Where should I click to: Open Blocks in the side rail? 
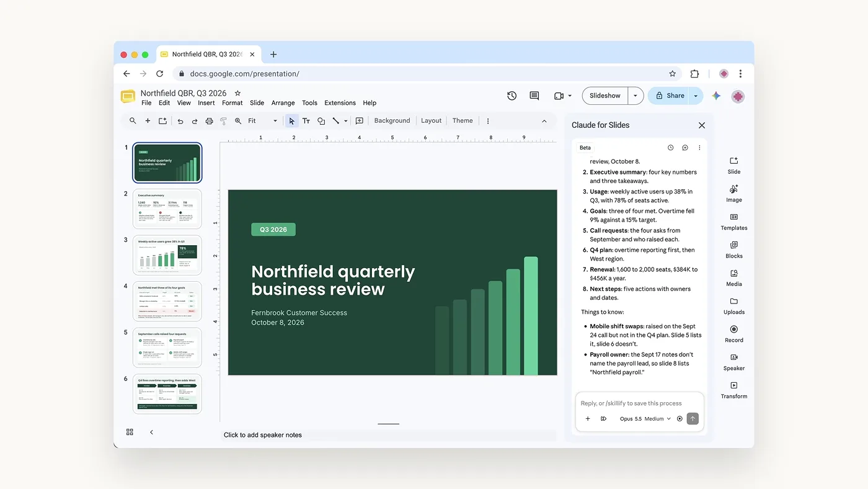tap(734, 249)
